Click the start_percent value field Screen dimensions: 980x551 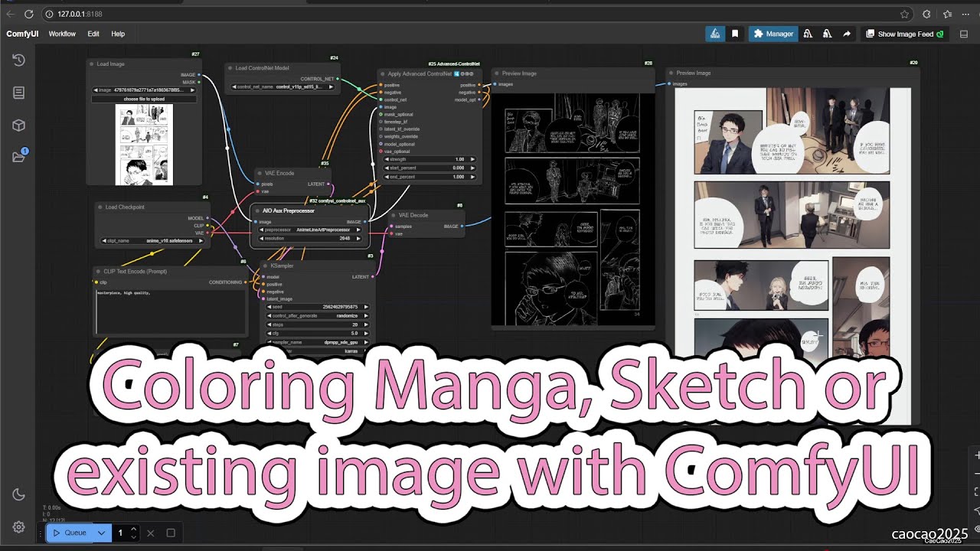coord(429,168)
